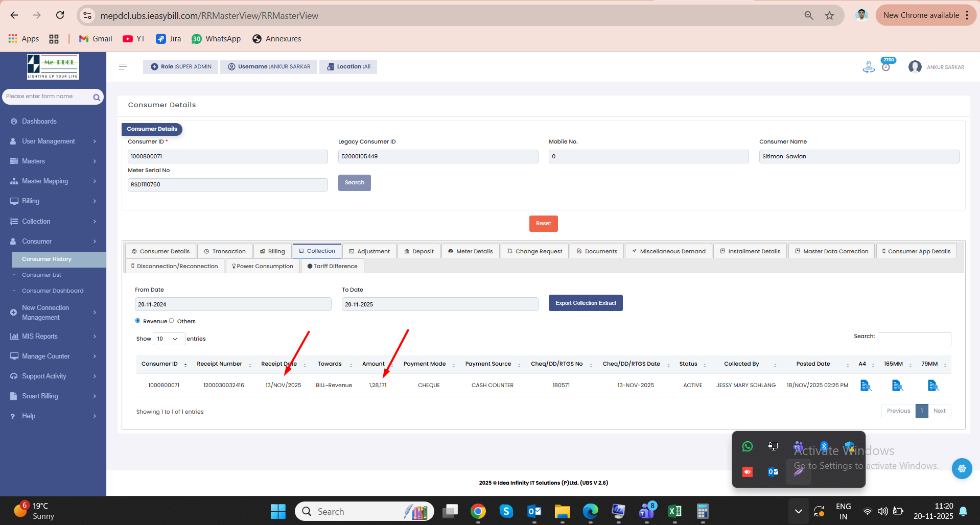Open Microsoft Teams in the tray popup
This screenshot has width=980, height=525.
[x=798, y=447]
